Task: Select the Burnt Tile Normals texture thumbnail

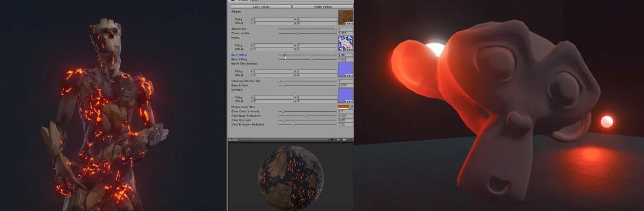Action: coord(345,70)
